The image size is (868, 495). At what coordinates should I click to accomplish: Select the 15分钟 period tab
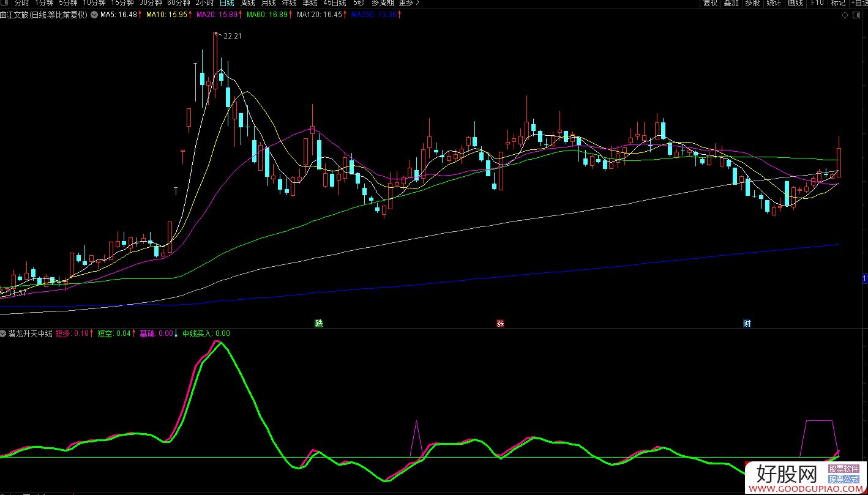pos(122,3)
